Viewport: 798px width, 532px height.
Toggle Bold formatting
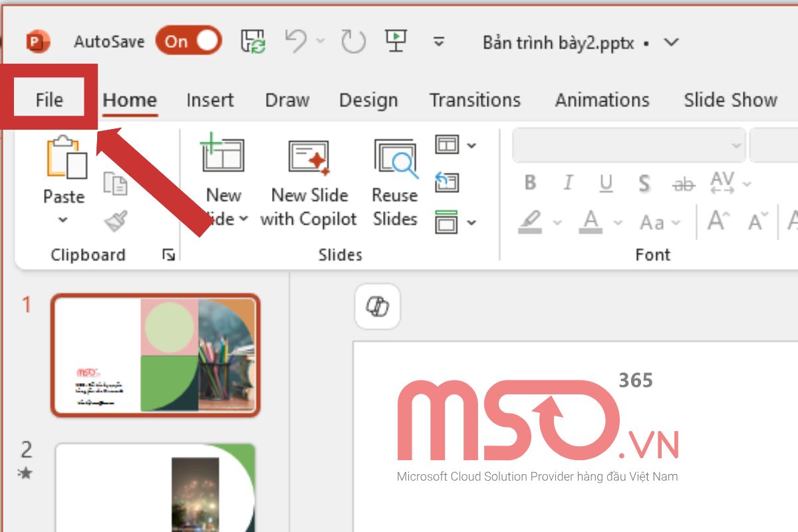pos(530,183)
